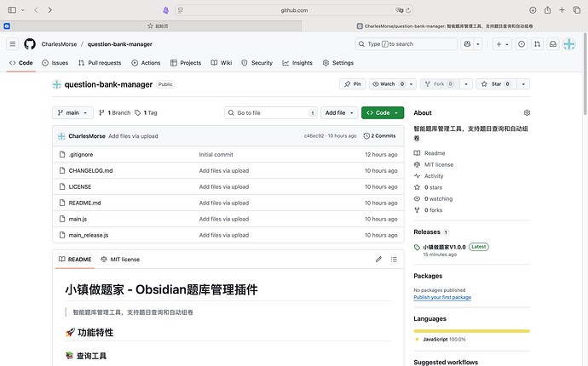Open the README outline list icon

pos(393,259)
